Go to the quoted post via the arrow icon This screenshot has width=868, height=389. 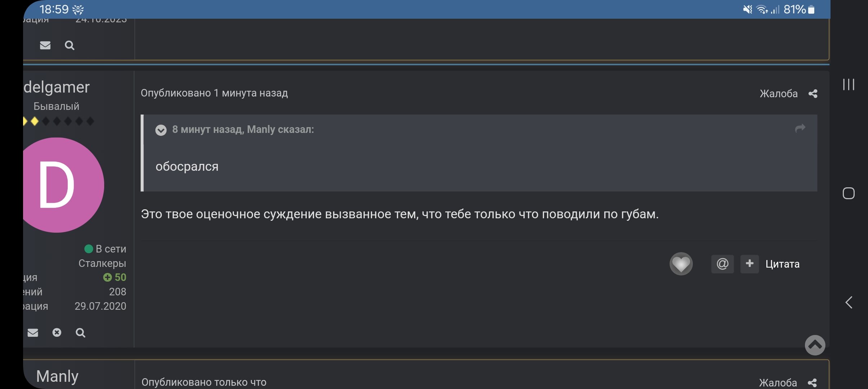(x=800, y=129)
